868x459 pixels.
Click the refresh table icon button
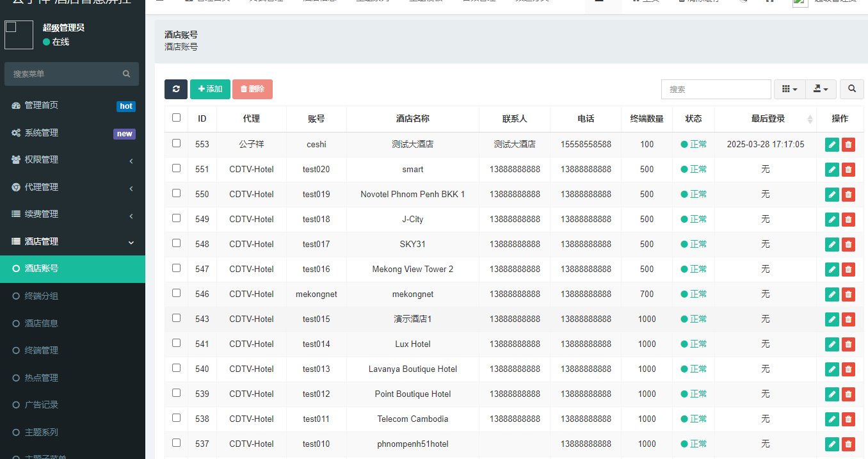(x=176, y=89)
